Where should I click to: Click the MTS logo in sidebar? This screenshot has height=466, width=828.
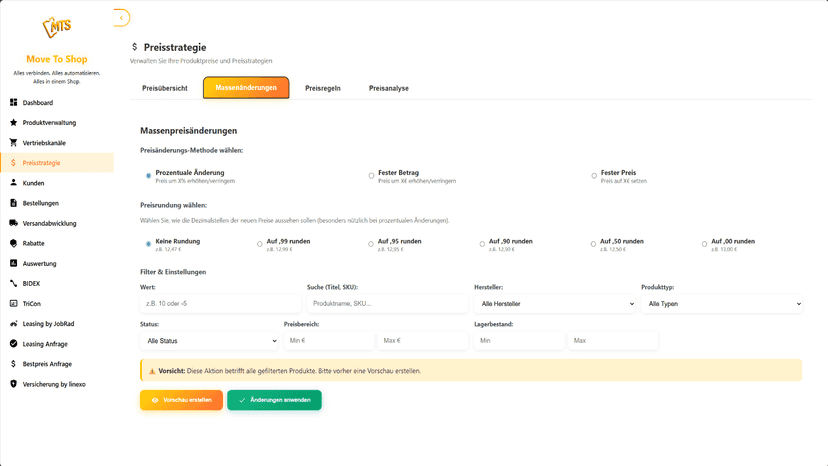point(57,27)
